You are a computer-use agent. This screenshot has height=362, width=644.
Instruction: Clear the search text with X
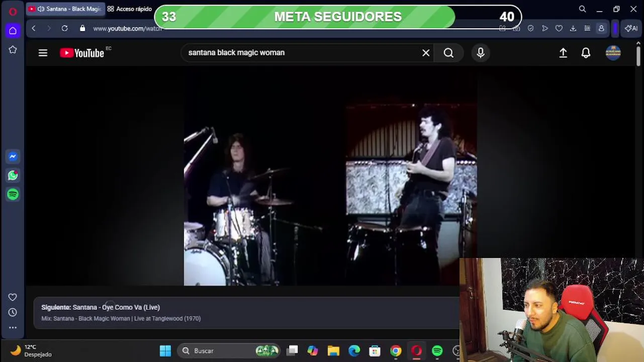point(426,53)
